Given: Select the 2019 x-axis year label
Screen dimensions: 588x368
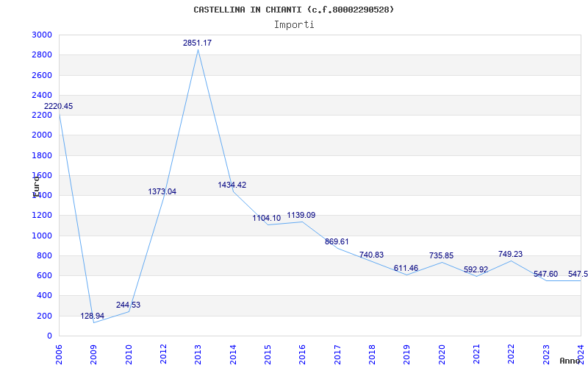Looking at the screenshot, I should (406, 353).
